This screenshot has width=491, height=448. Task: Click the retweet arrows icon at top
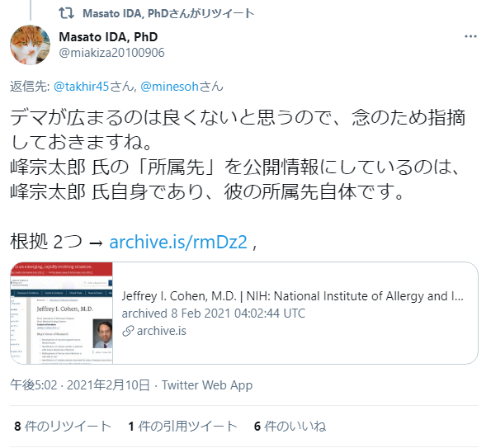pyautogui.click(x=66, y=13)
